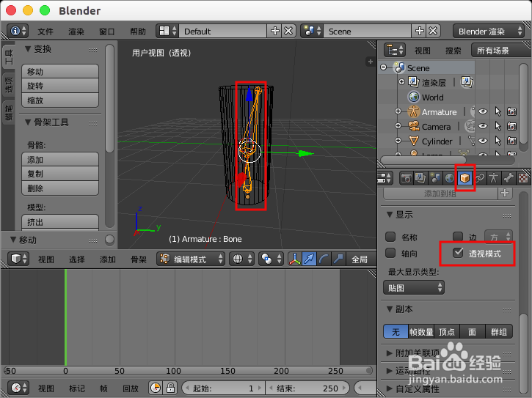Click the 添加 add bone button
Image resolution: width=532 pixels, height=398 pixels.
(60, 159)
